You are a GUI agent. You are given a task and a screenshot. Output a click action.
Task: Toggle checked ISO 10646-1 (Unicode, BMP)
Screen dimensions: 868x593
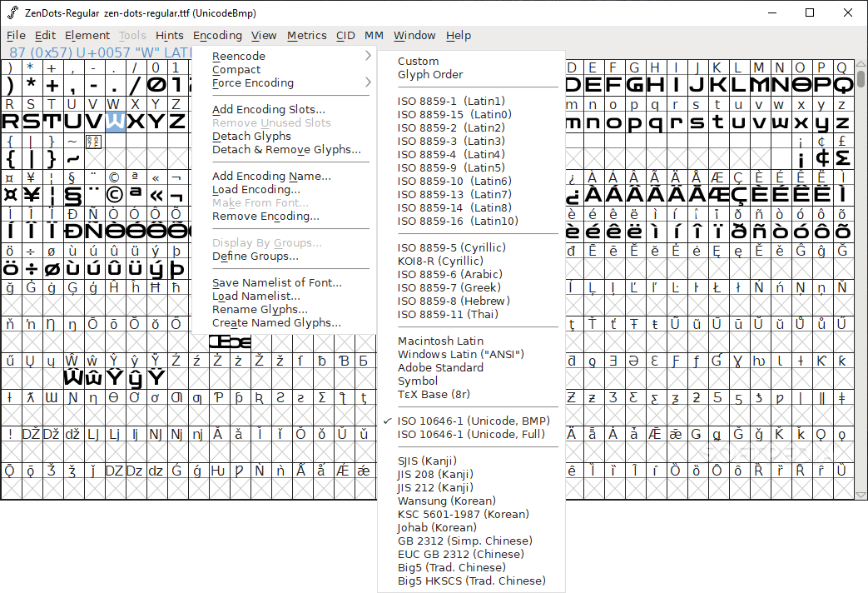(x=474, y=420)
